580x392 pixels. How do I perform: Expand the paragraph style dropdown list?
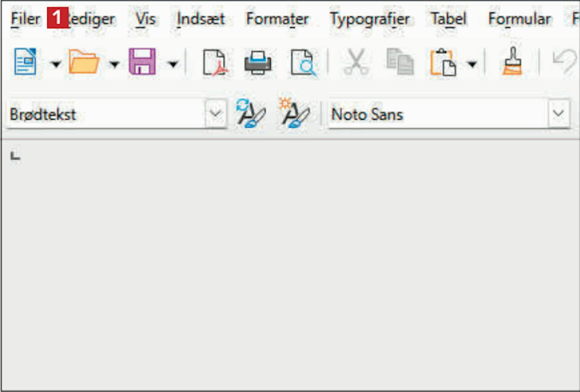pyautogui.click(x=216, y=114)
